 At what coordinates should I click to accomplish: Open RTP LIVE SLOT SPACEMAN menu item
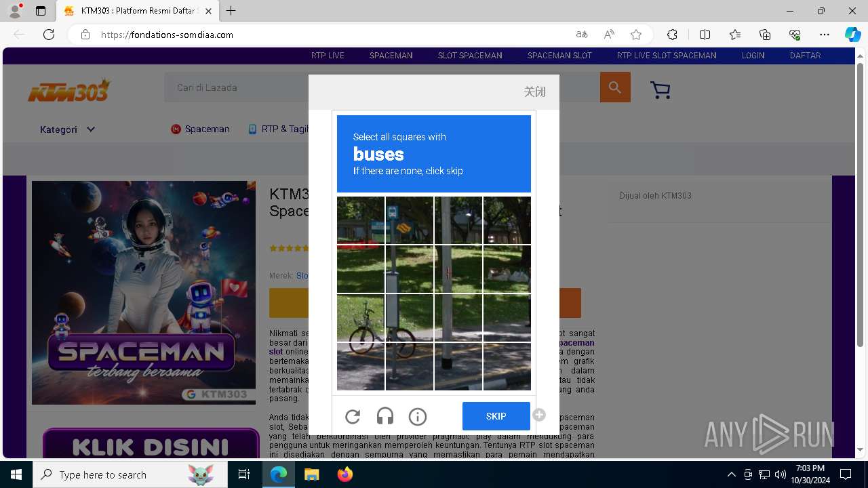(x=667, y=56)
